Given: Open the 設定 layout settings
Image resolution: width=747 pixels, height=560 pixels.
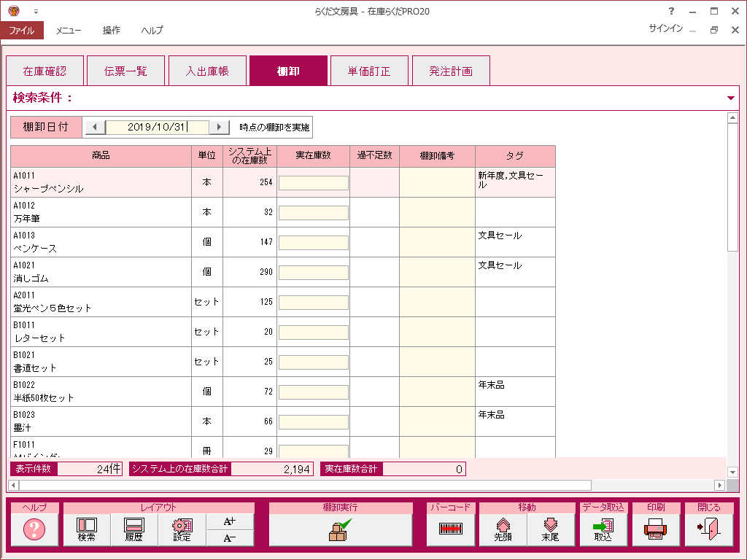Looking at the screenshot, I should [x=182, y=529].
